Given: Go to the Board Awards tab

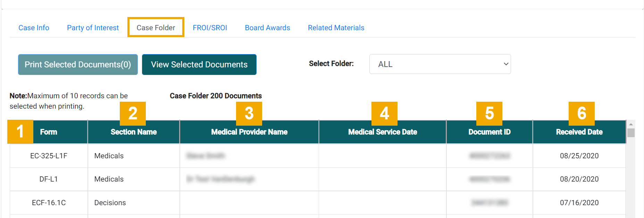Looking at the screenshot, I should coord(267,28).
